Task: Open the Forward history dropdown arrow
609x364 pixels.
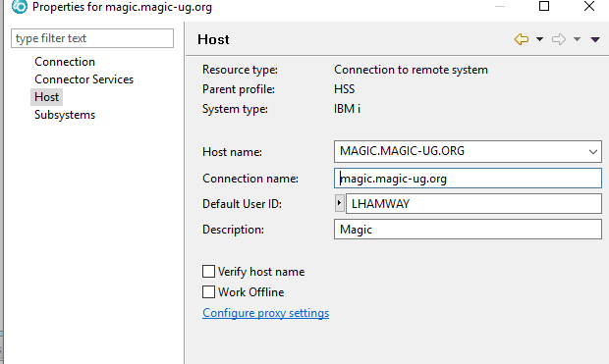Action: (x=577, y=39)
